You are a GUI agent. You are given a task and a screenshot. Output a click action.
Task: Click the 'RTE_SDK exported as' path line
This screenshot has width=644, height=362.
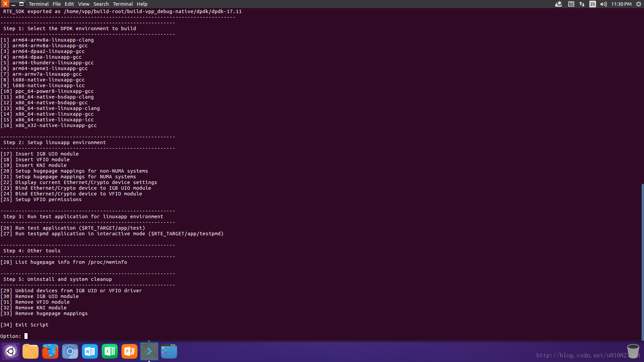click(x=122, y=11)
